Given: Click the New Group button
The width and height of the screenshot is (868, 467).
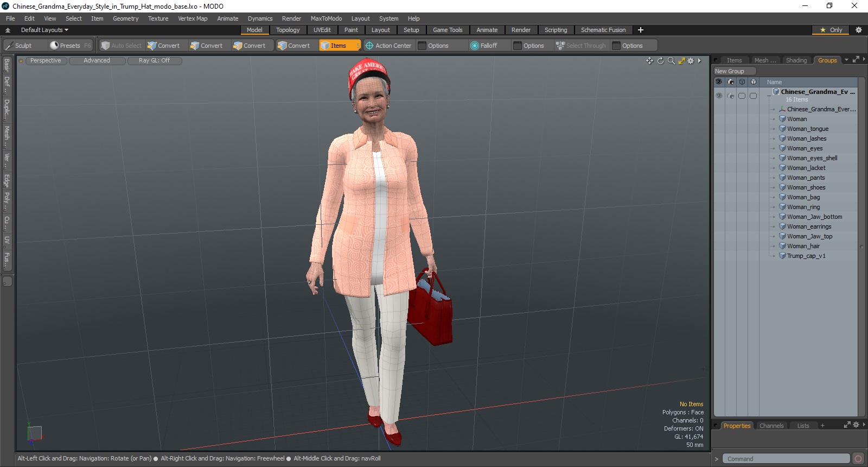Looking at the screenshot, I should pyautogui.click(x=735, y=71).
